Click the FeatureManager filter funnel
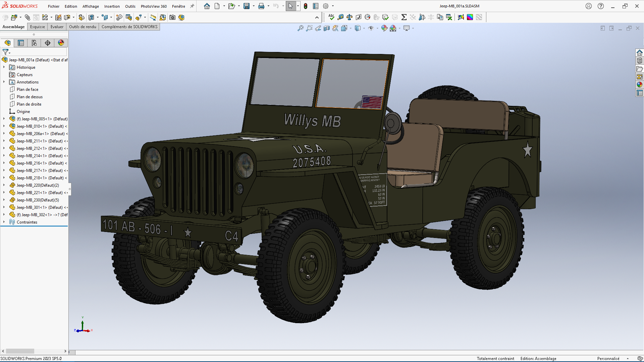 tap(6, 52)
